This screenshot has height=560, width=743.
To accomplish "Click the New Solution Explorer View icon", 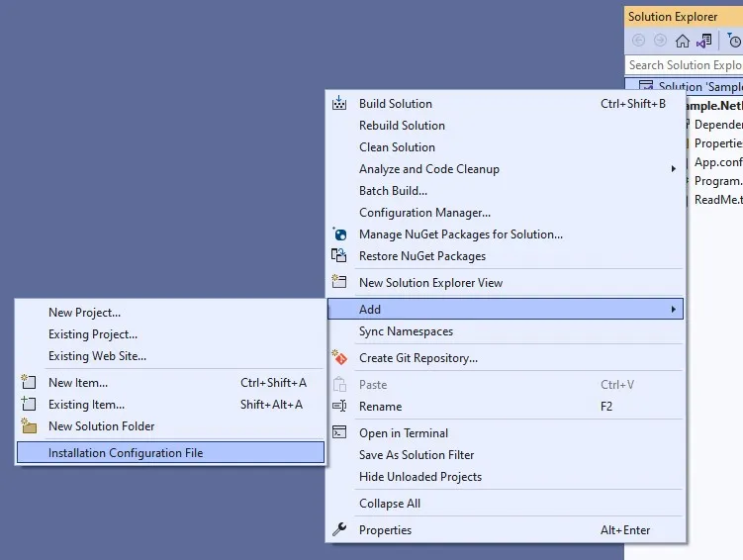I will 338,282.
